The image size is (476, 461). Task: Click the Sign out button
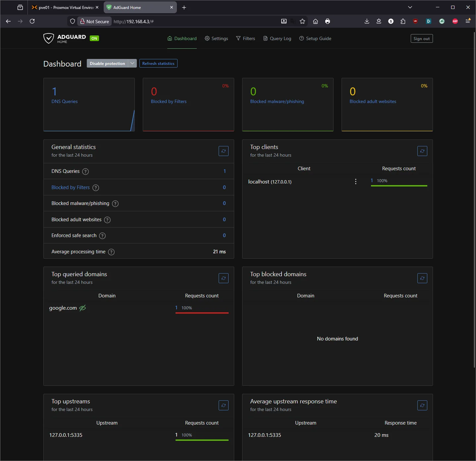tap(421, 38)
